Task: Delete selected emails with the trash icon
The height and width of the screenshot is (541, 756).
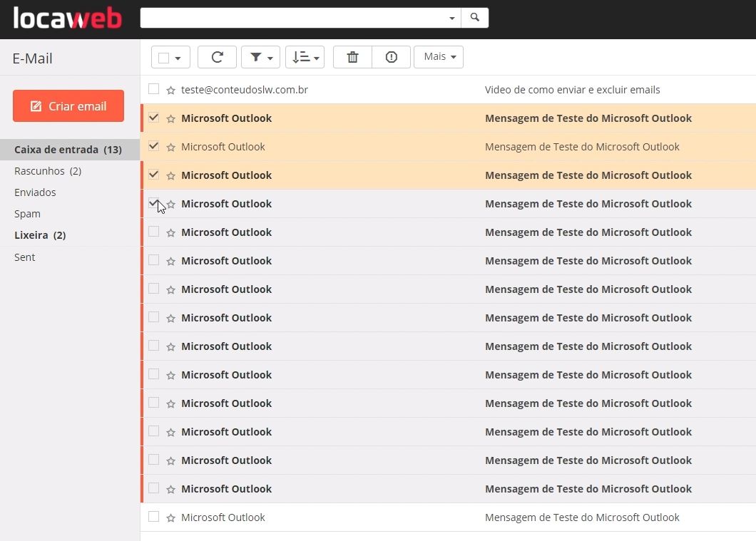Action: [352, 57]
